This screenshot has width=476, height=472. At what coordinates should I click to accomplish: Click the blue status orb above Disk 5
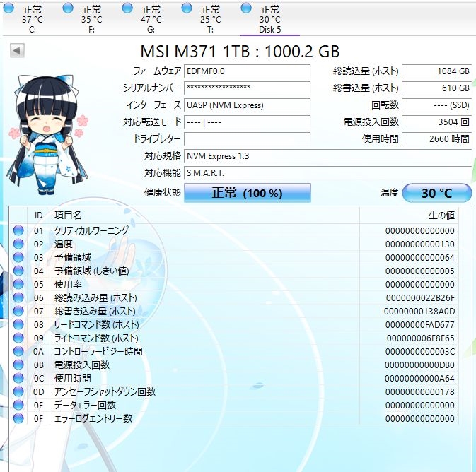point(246,8)
